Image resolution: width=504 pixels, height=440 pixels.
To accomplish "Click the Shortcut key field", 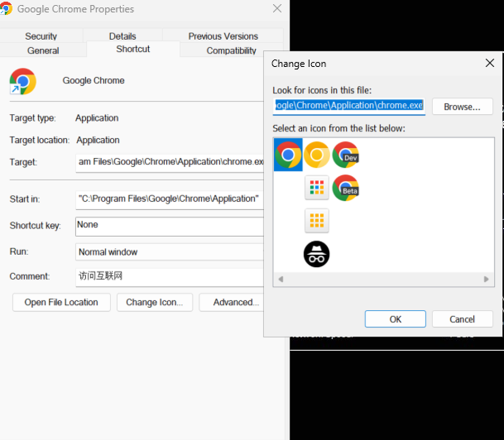I will (x=170, y=226).
